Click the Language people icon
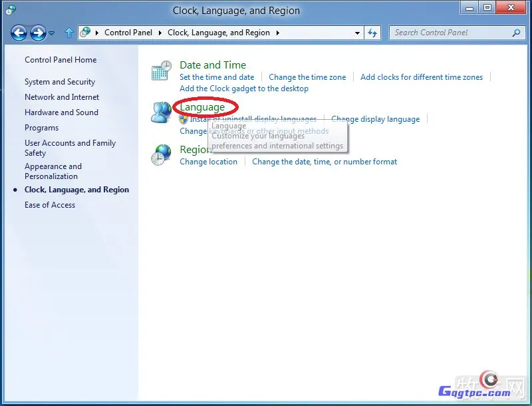 (x=161, y=112)
